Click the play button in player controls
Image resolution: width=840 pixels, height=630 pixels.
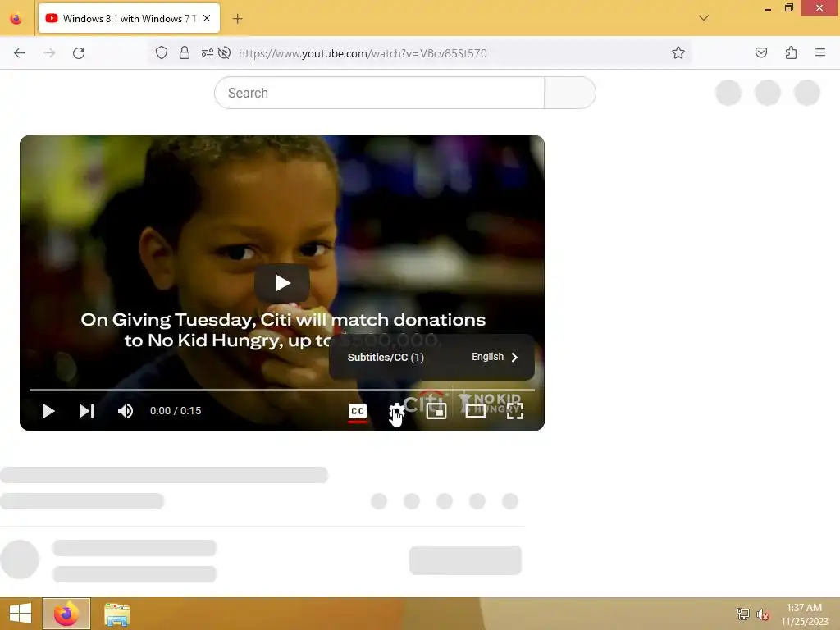pyautogui.click(x=48, y=411)
